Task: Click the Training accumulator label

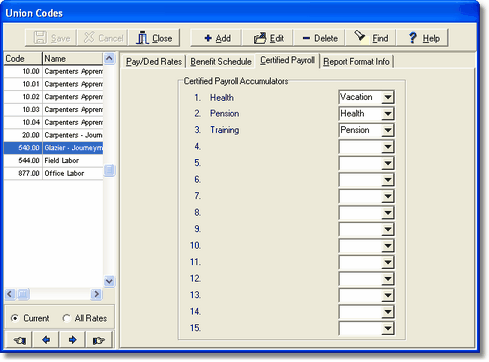Action: point(224,130)
